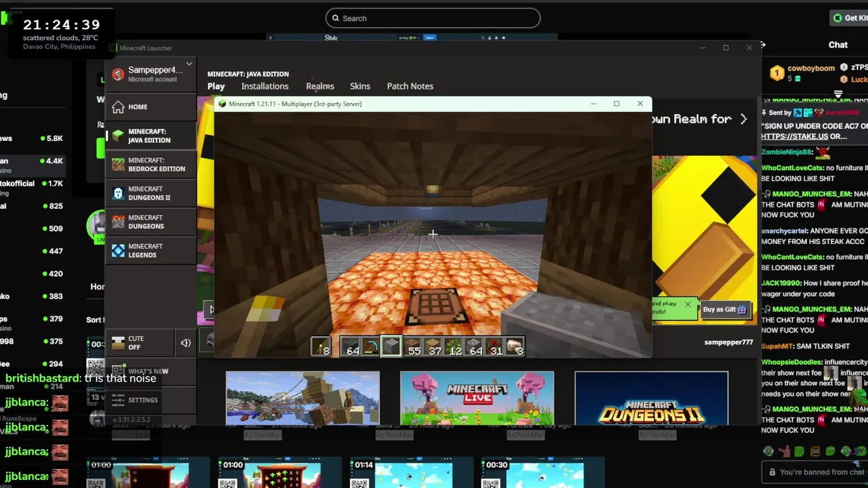Select the hotbar slot showing 55

pyautogui.click(x=412, y=346)
